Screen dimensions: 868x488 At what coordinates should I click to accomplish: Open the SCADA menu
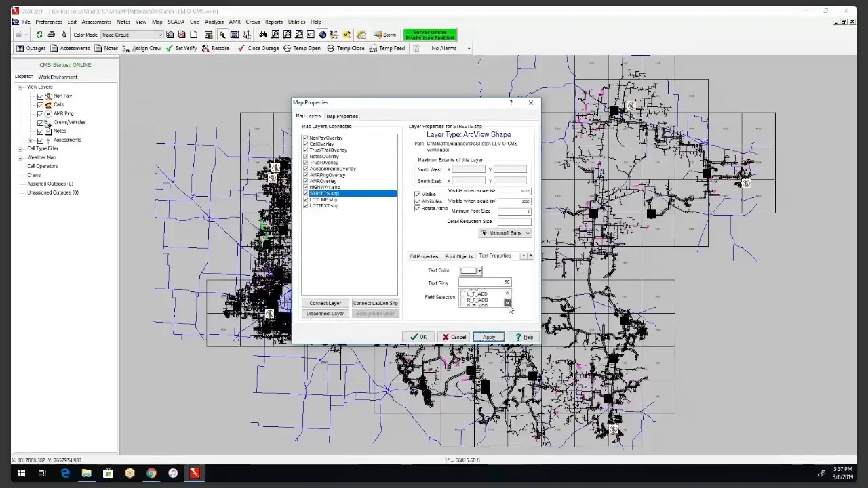[176, 22]
